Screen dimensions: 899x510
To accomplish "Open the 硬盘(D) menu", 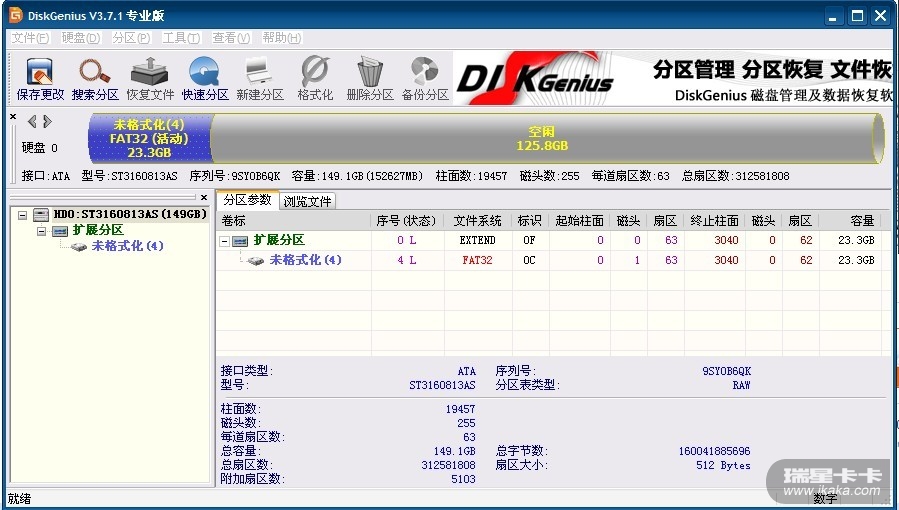I will click(x=81, y=38).
